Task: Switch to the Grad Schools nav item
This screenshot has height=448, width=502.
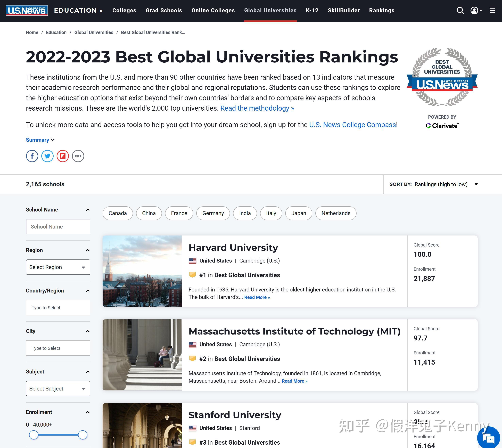Action: pos(164,10)
